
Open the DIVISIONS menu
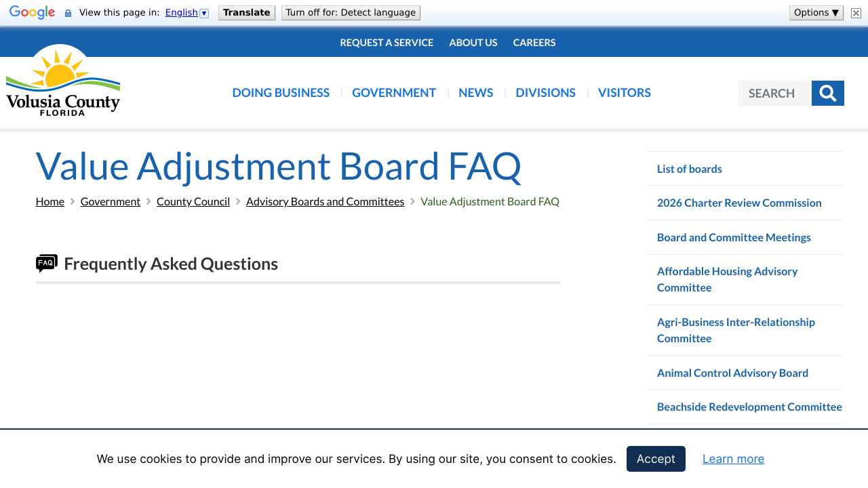[545, 92]
